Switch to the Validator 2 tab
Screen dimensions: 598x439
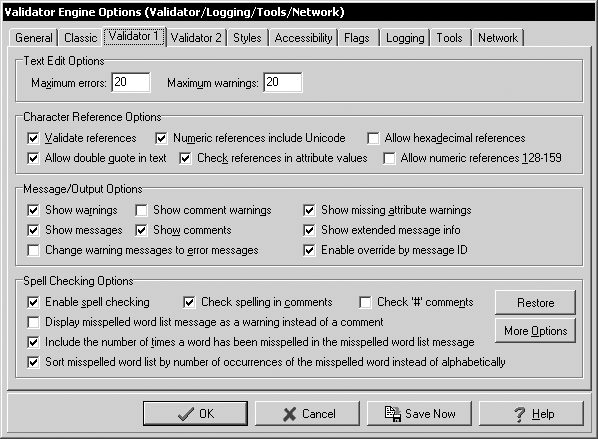pyautogui.click(x=196, y=38)
